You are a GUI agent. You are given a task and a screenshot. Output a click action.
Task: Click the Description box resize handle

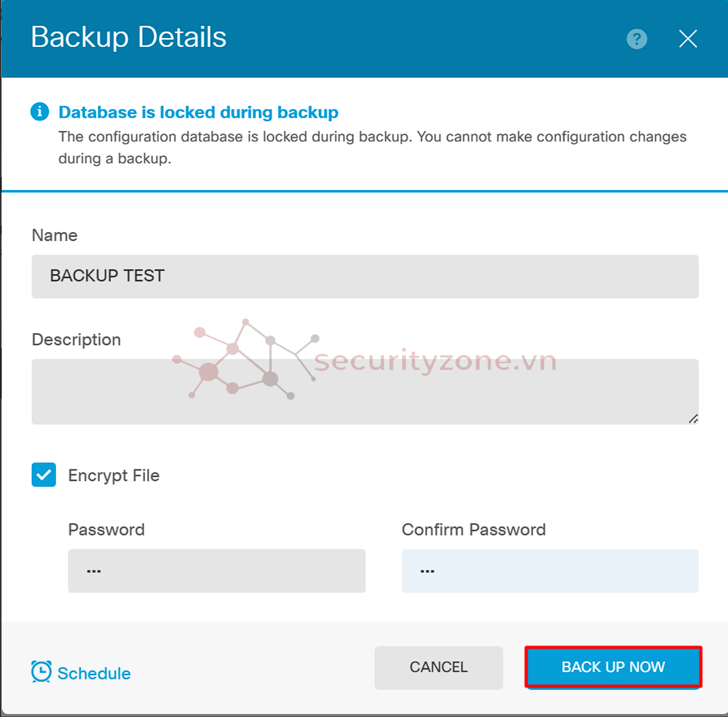click(x=693, y=419)
